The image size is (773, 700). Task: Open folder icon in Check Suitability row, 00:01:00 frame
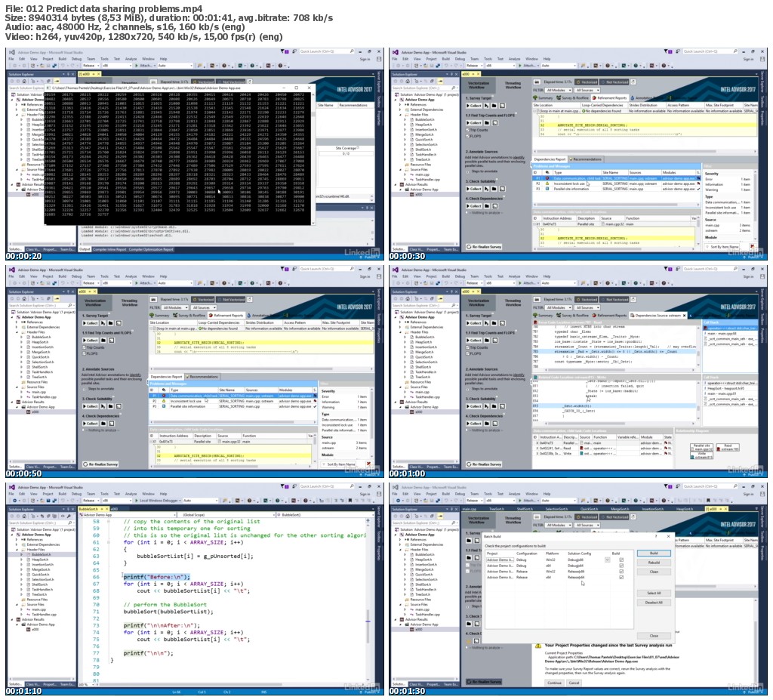click(x=494, y=406)
